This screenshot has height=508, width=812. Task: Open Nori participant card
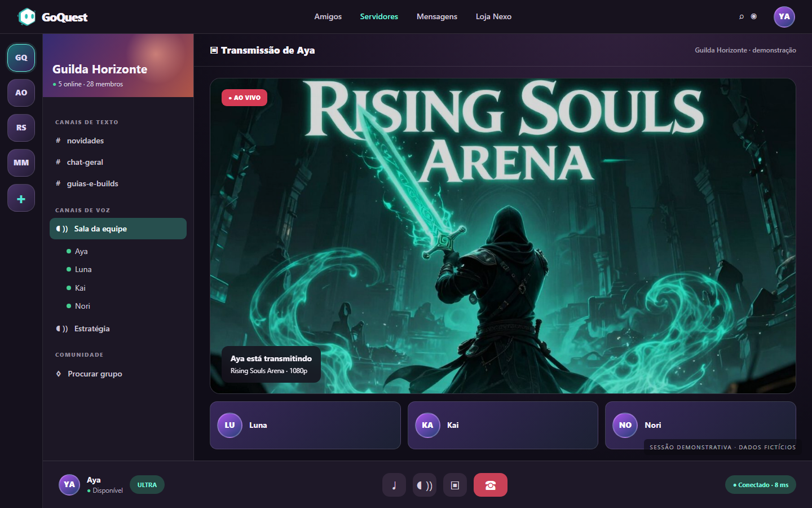pyautogui.click(x=700, y=425)
